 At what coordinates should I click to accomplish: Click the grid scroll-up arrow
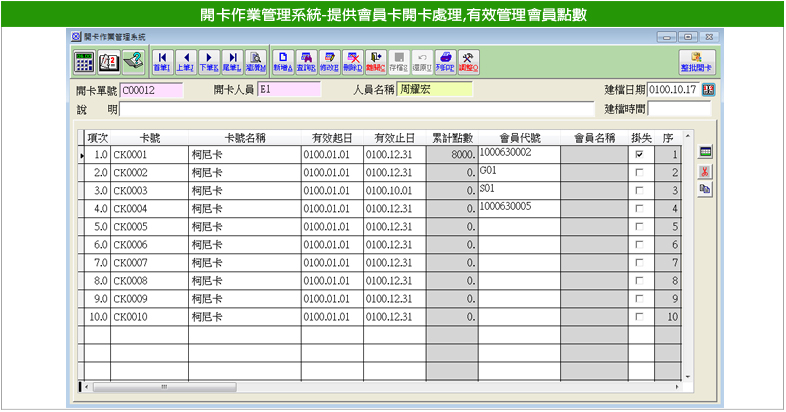[688, 138]
